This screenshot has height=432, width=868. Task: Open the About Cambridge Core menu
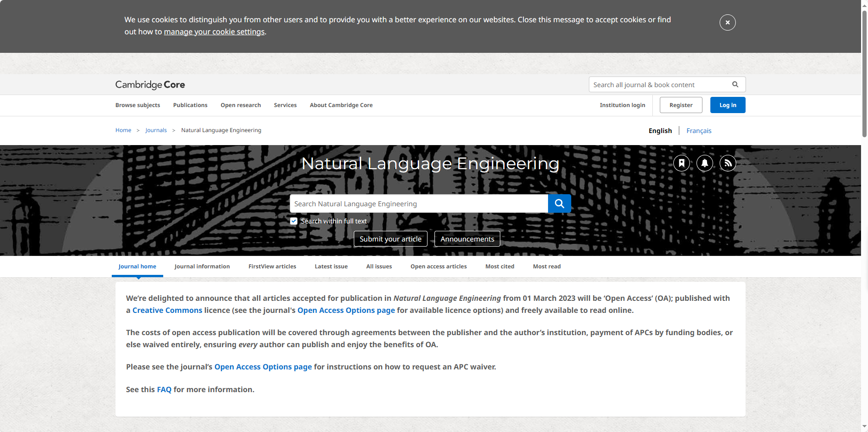pyautogui.click(x=341, y=105)
